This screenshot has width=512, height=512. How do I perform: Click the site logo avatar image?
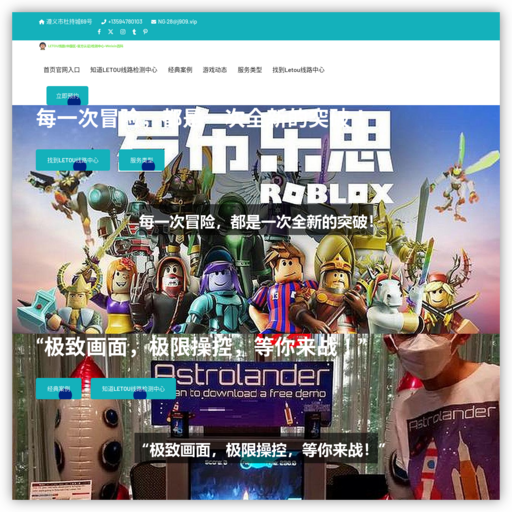coord(42,46)
